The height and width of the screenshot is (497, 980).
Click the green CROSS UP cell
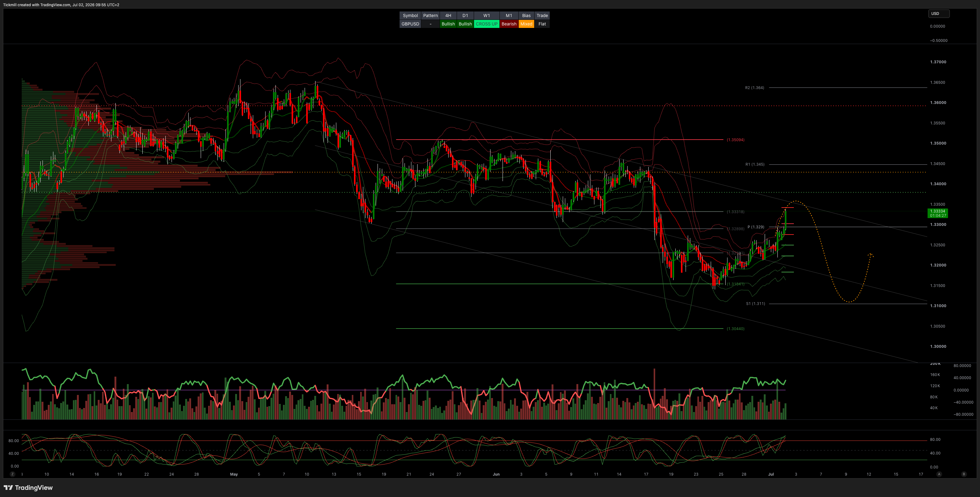(x=486, y=24)
